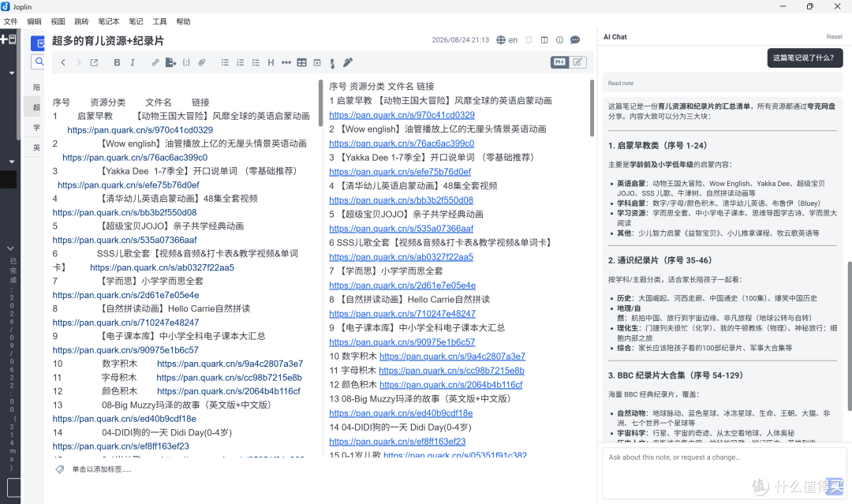
Task: Click the blue new-note button
Action: (38, 43)
